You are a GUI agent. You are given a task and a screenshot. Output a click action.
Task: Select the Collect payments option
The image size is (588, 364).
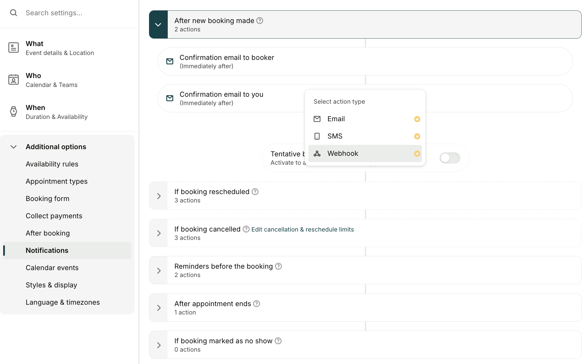pos(54,216)
